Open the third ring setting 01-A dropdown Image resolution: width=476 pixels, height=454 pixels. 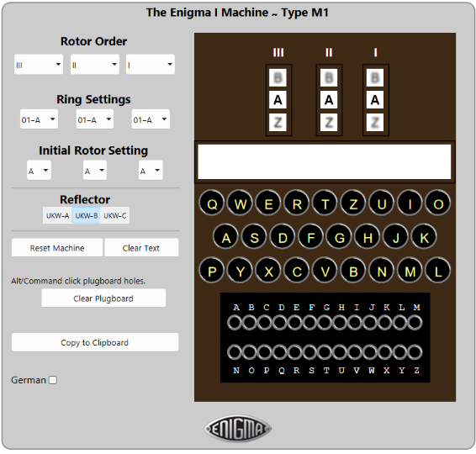click(x=151, y=119)
